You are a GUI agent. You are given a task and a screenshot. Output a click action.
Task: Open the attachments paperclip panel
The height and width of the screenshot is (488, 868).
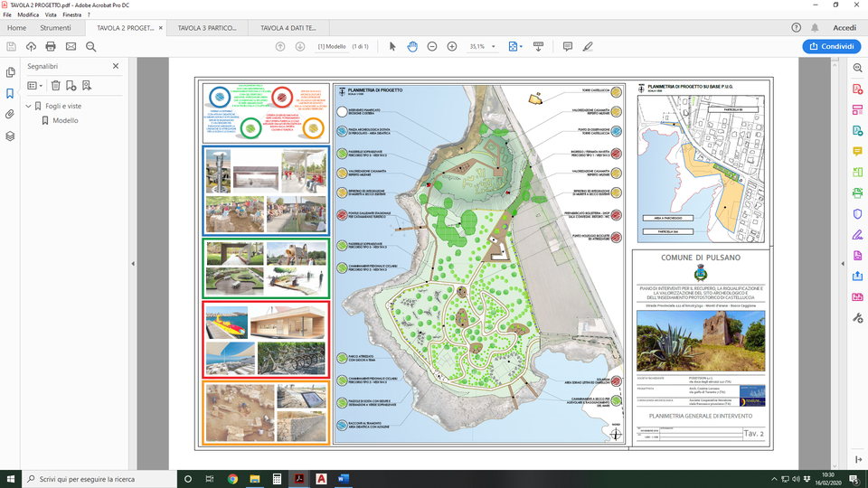10,115
